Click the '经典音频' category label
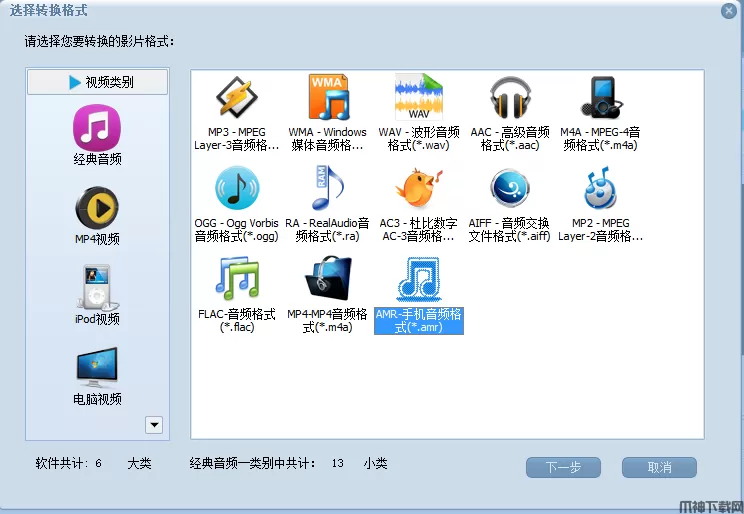This screenshot has width=744, height=514. (97, 159)
